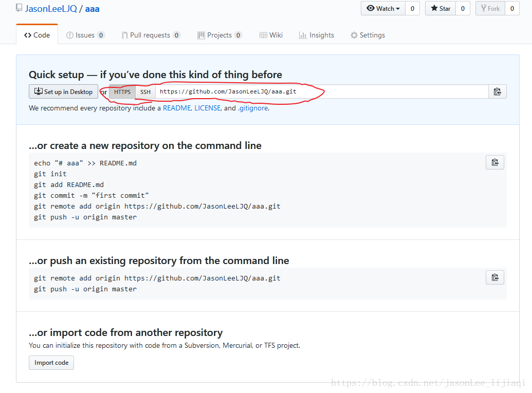
Task: Open the Wiki tab
Action: [x=271, y=35]
